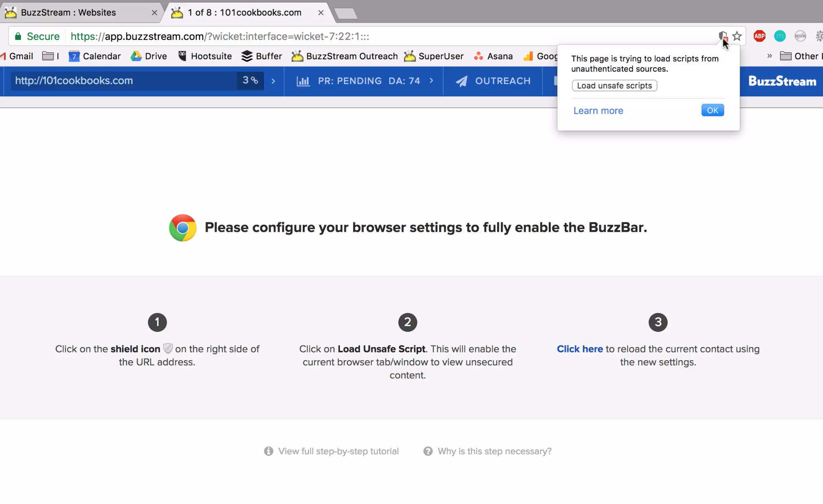Open the BuzzStream Outreach bookmark

point(344,56)
